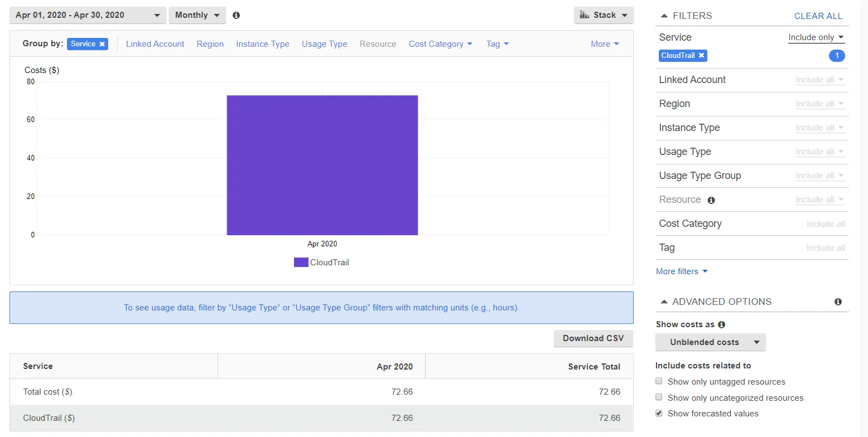This screenshot has height=437, width=868.
Task: Click the purple Apr 2020 cost bar
Action: coord(322,165)
